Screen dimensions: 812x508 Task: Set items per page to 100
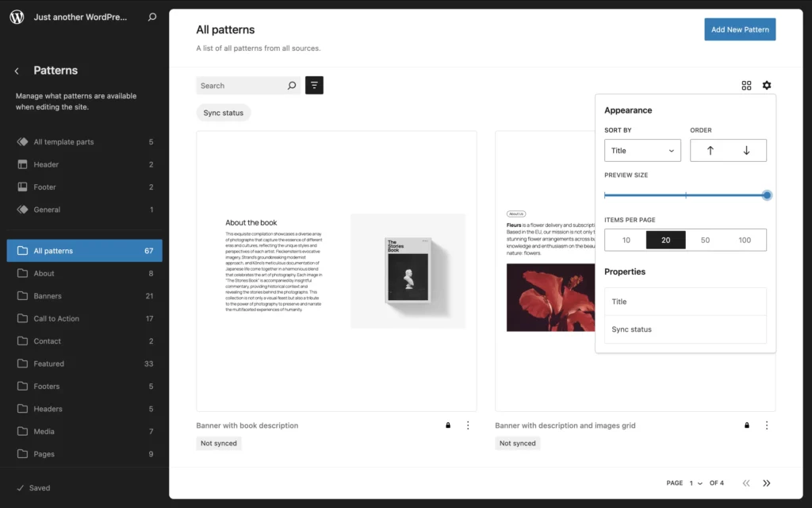pos(744,240)
